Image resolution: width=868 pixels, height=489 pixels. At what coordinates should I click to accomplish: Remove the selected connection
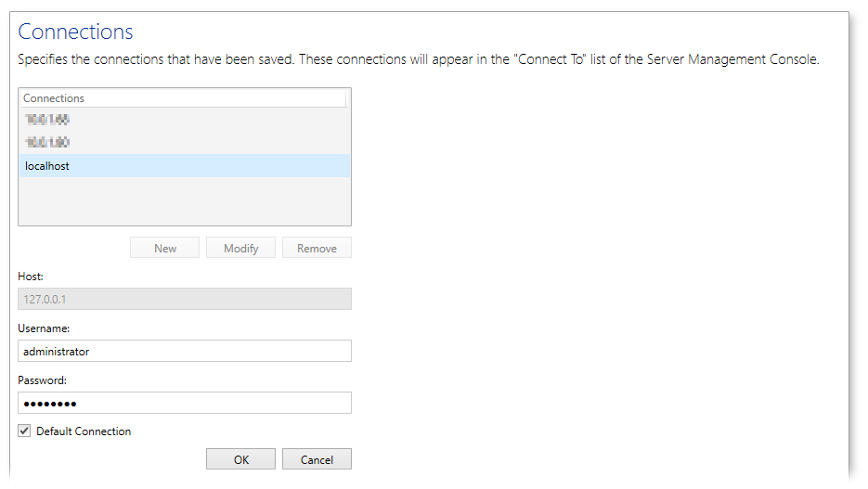(x=317, y=248)
